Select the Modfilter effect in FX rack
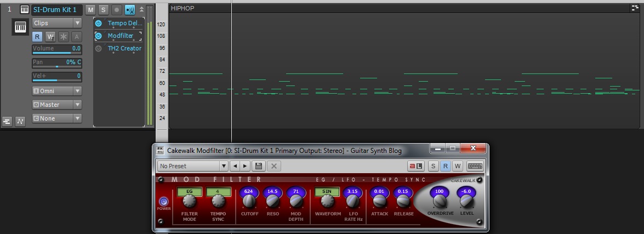 coord(121,36)
